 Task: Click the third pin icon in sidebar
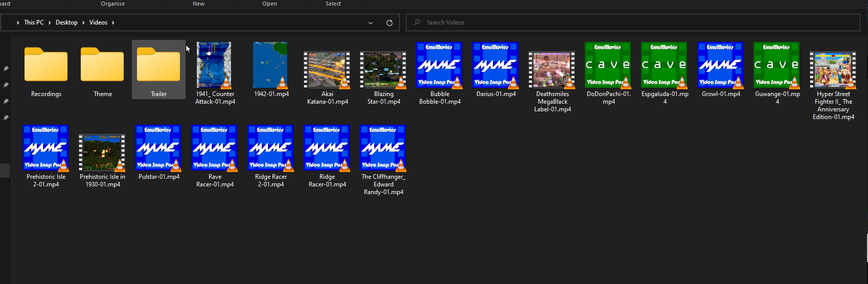[x=6, y=101]
